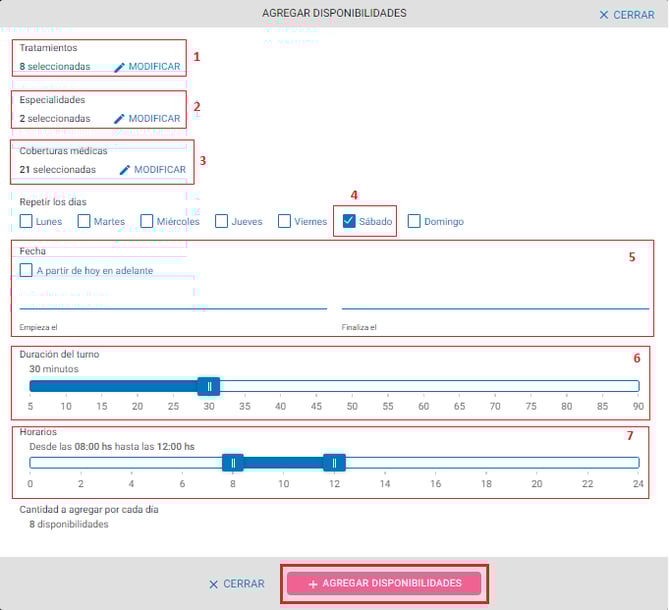This screenshot has width=670, height=610.
Task: Check the Domingo checkbox
Action: point(414,221)
